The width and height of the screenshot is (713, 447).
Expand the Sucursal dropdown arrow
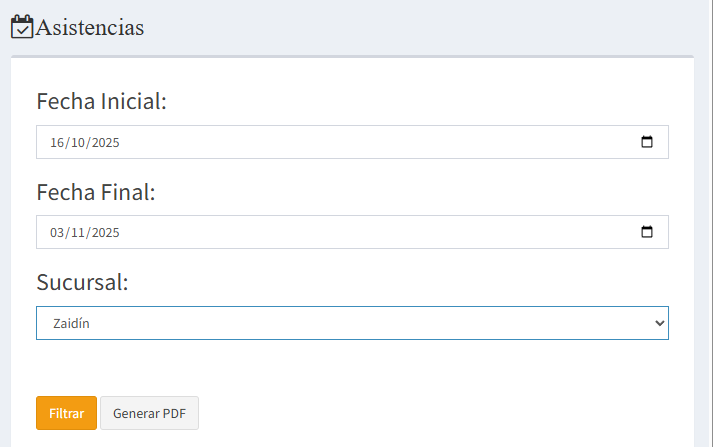pyautogui.click(x=658, y=323)
